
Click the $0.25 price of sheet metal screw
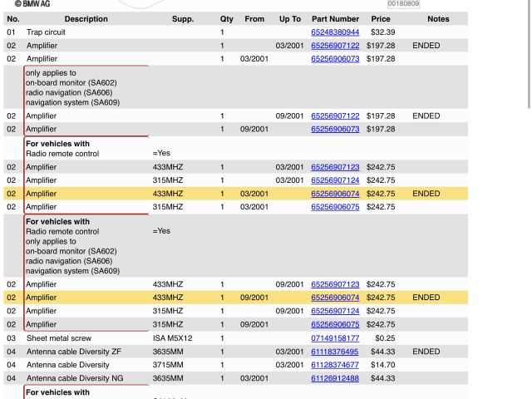pyautogui.click(x=385, y=338)
